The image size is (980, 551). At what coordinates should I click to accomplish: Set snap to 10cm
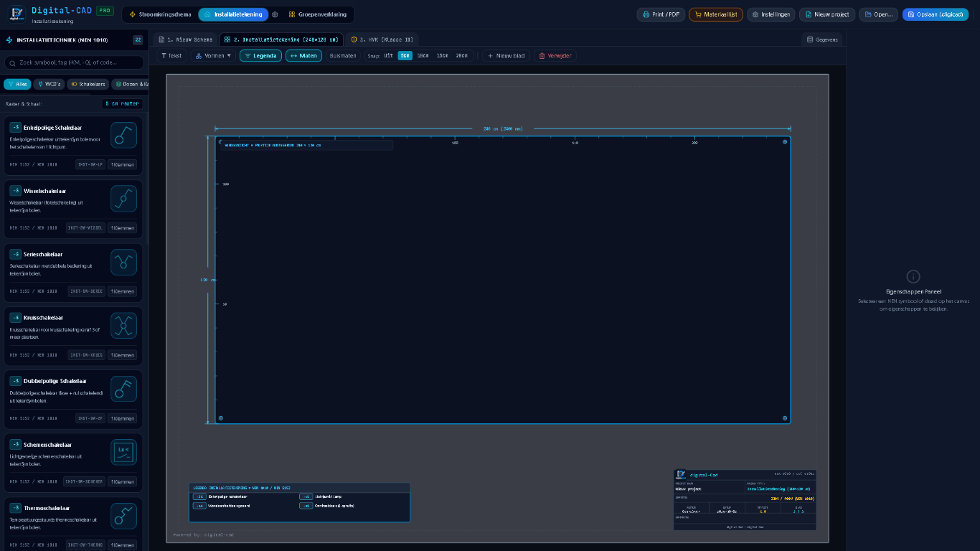pos(423,55)
